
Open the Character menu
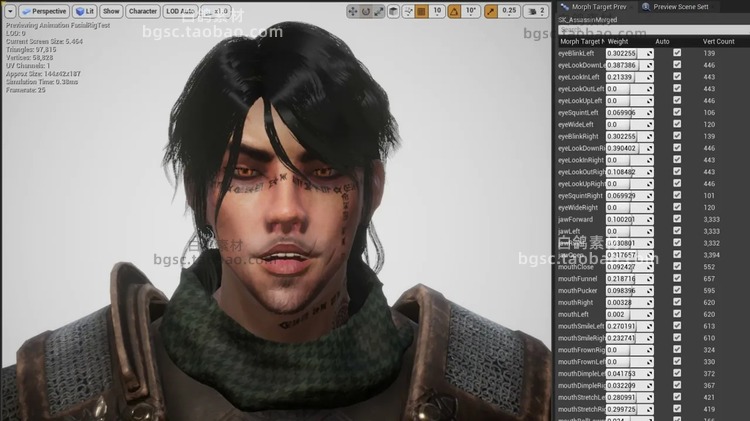click(143, 11)
